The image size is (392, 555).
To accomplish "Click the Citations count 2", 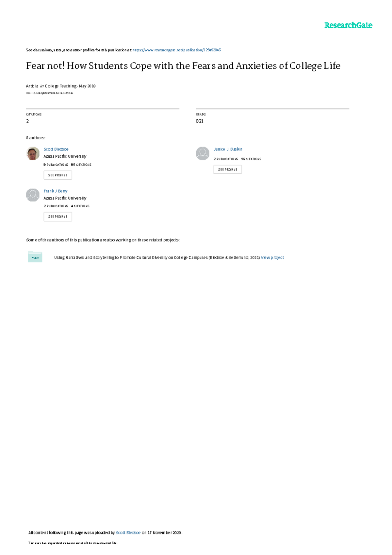I will (27, 121).
